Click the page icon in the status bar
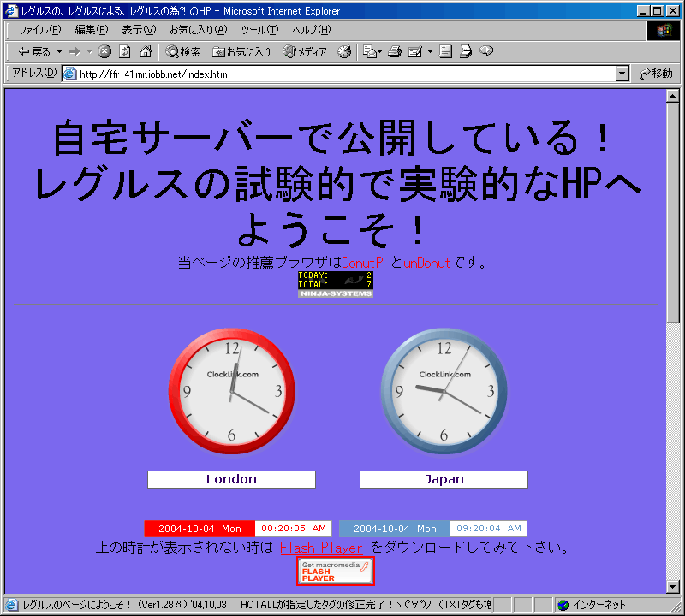 click(12, 605)
